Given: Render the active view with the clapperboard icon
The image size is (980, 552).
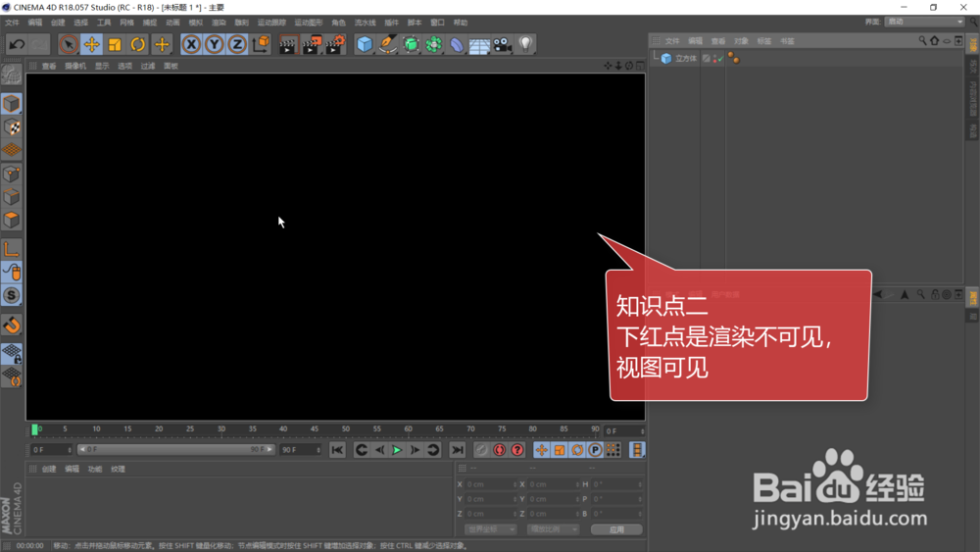Looking at the screenshot, I should click(x=288, y=44).
